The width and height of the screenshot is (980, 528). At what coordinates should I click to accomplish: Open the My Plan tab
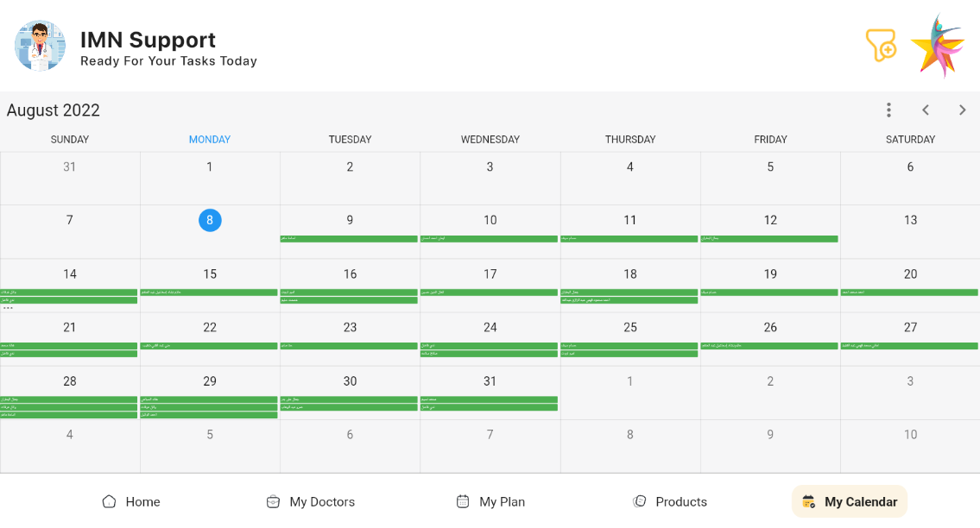490,501
